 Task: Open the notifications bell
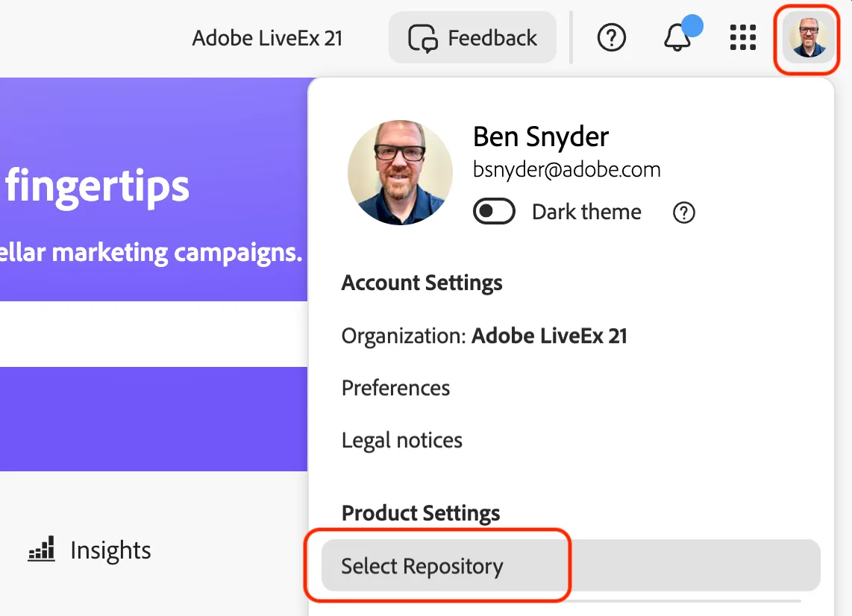click(677, 38)
